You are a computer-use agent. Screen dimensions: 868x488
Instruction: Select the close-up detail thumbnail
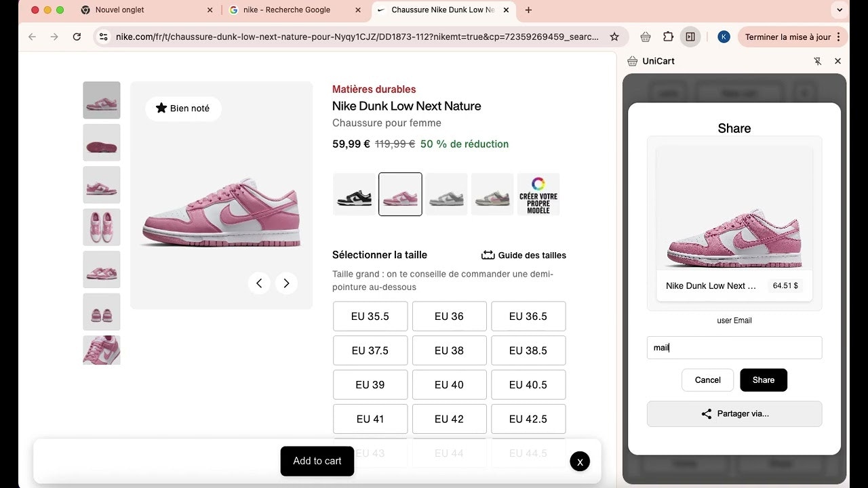[102, 350]
